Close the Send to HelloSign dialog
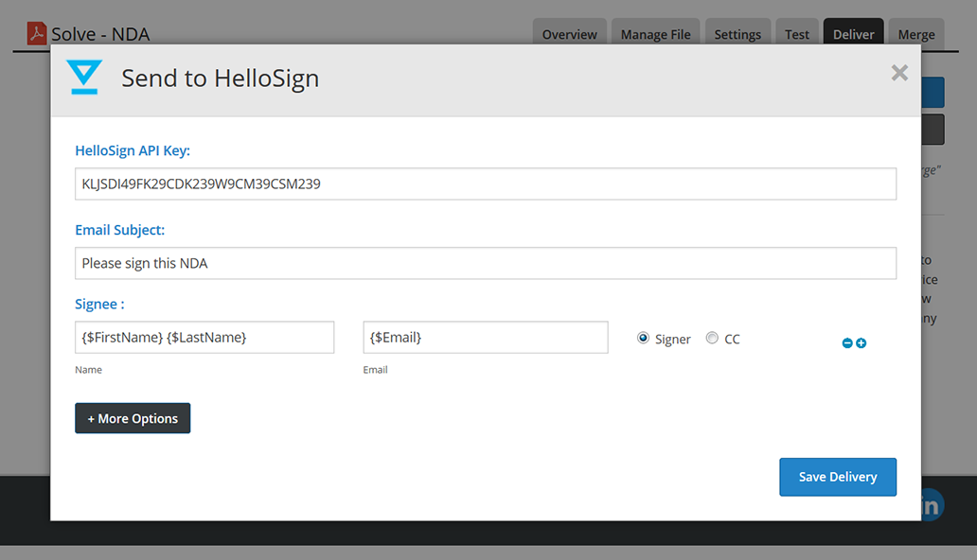 coord(899,74)
